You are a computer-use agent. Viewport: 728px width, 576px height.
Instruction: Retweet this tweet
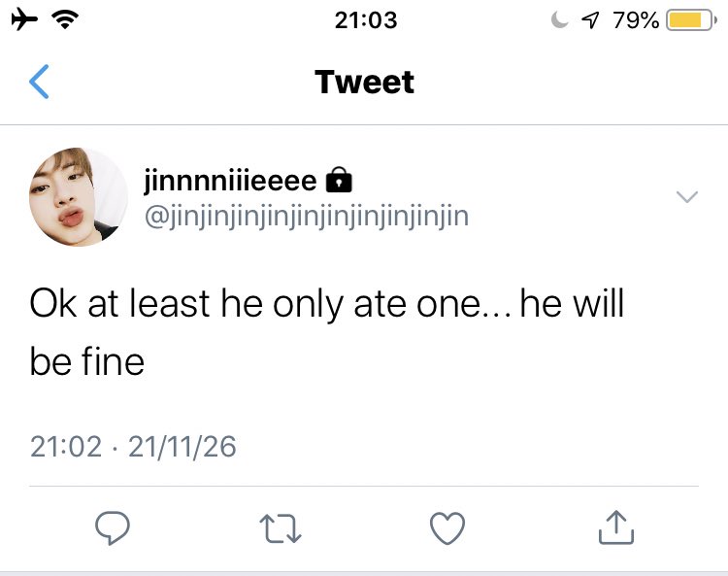tap(280, 527)
